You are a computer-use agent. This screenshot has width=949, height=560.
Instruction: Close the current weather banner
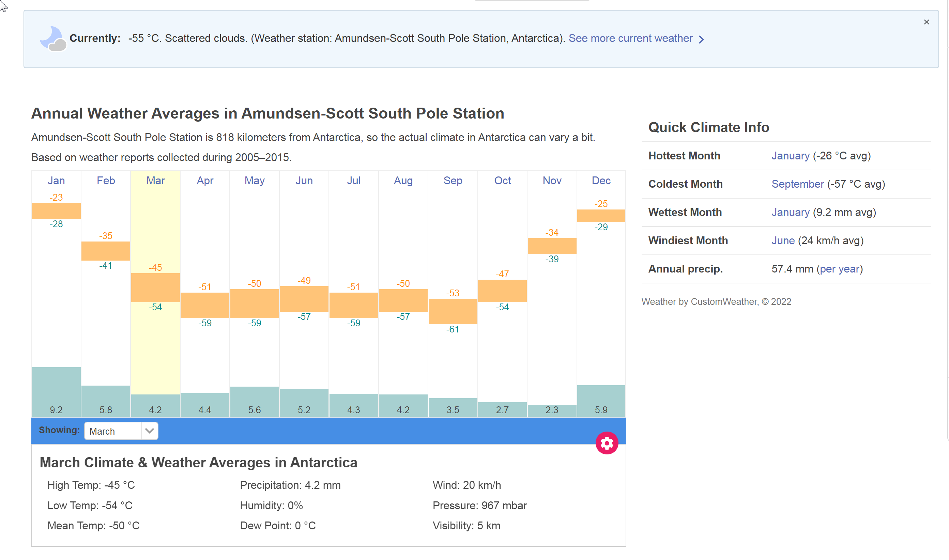926,22
